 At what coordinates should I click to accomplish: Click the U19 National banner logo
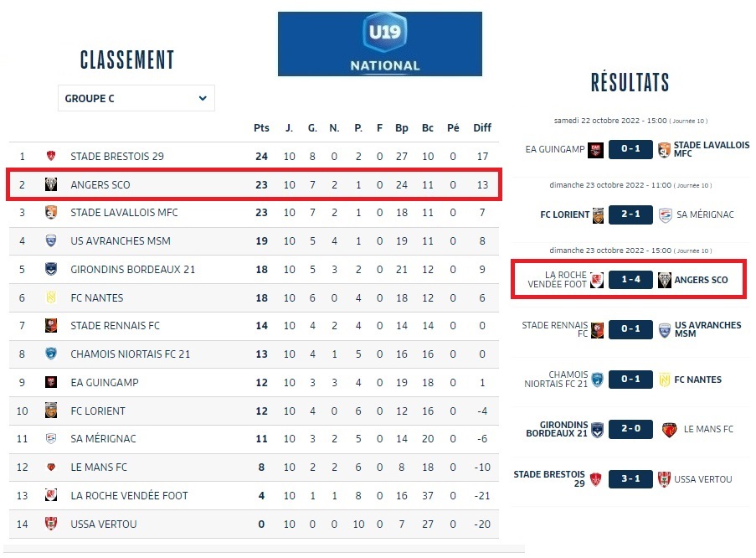coord(379,44)
